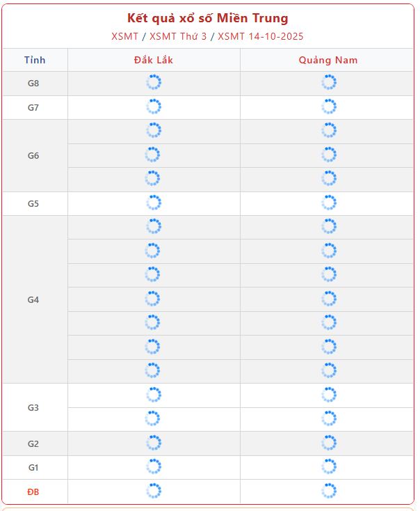Image resolution: width=420 pixels, height=511 pixels.
Task: Click the G8 loading spinner for Quảng Nam
Action: (329, 83)
